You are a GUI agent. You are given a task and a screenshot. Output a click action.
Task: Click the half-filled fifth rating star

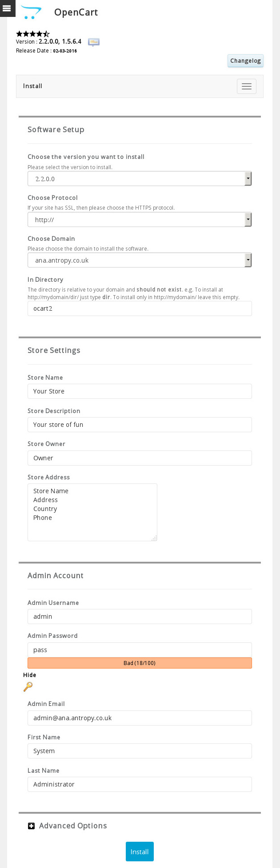47,34
